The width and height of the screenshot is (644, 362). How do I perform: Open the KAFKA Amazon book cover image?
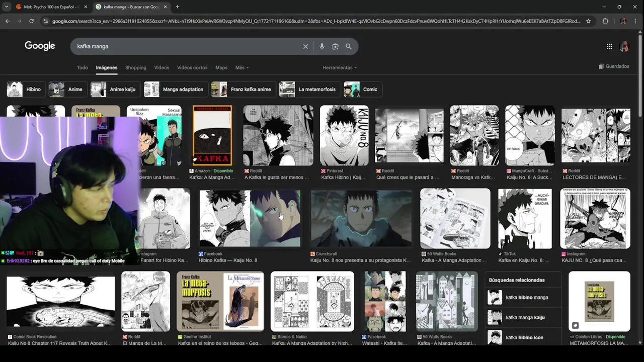coord(212,135)
